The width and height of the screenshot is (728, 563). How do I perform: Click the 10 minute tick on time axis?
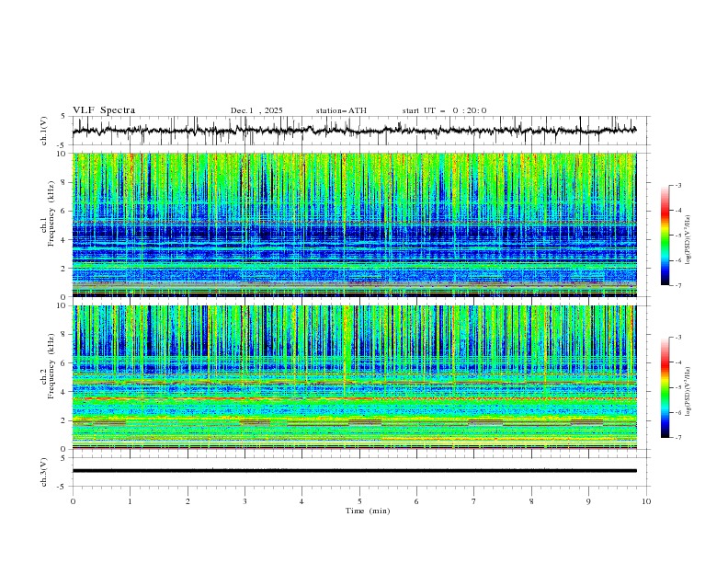tap(646, 501)
